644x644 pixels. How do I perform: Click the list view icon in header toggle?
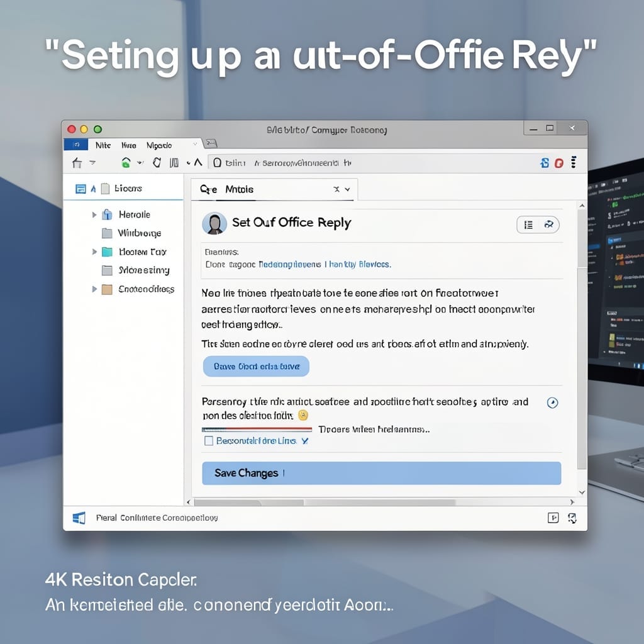(x=528, y=225)
